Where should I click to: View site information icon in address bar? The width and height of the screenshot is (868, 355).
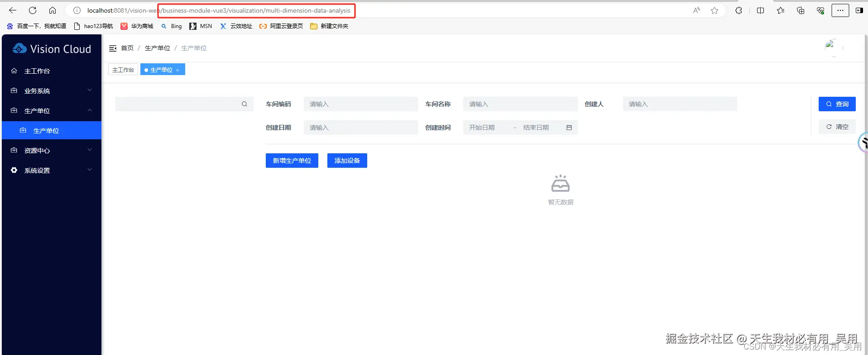[x=77, y=10]
